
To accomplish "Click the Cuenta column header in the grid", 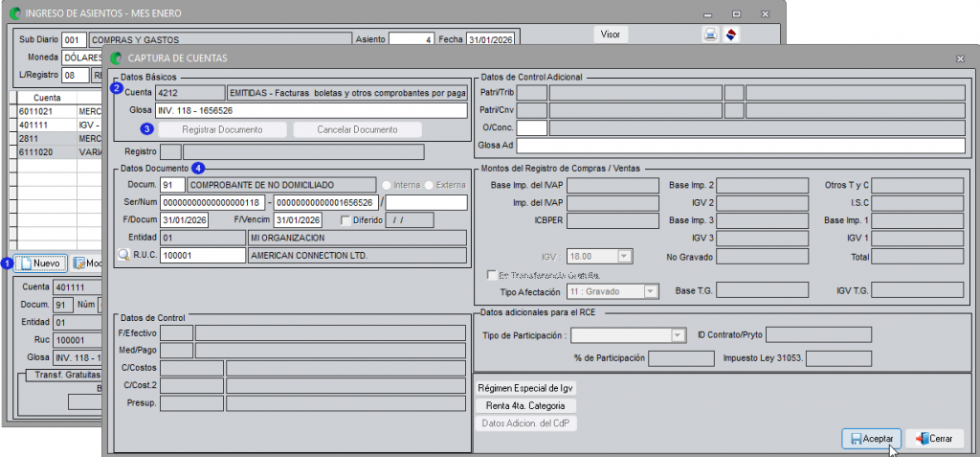I will (x=47, y=98).
